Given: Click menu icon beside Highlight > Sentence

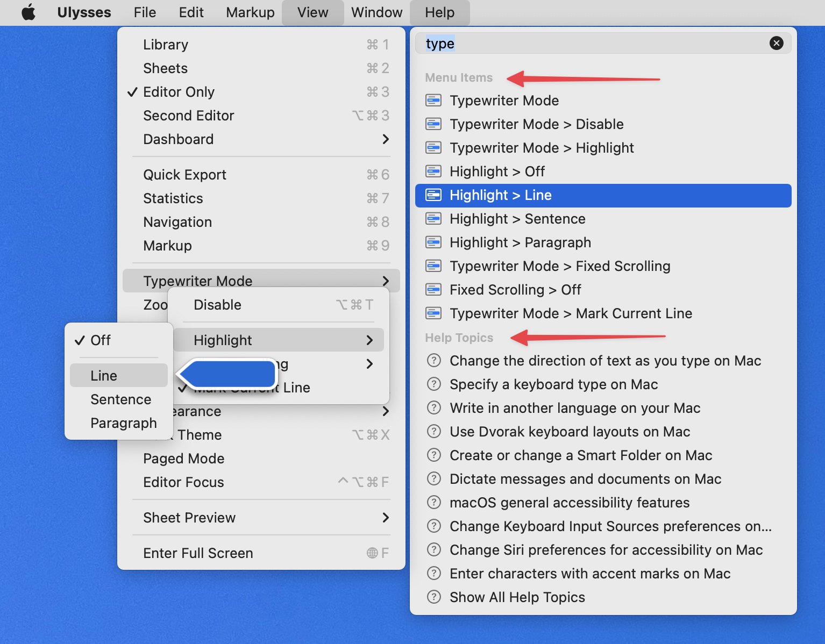Looking at the screenshot, I should pos(433,219).
